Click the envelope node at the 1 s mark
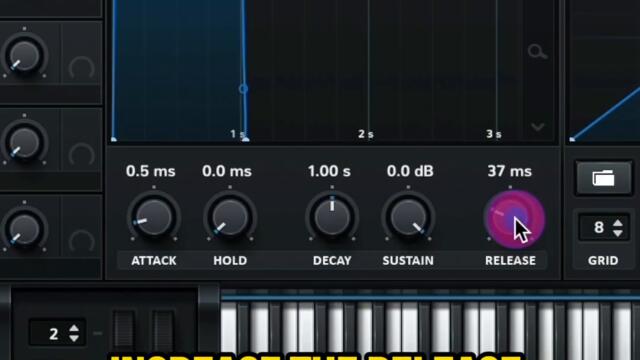 pyautogui.click(x=246, y=140)
